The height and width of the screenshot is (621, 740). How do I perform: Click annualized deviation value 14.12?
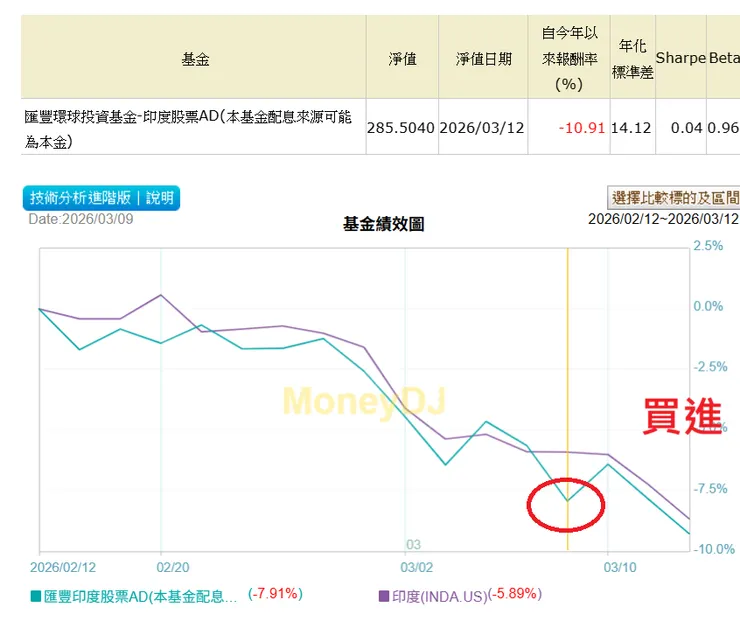631,128
